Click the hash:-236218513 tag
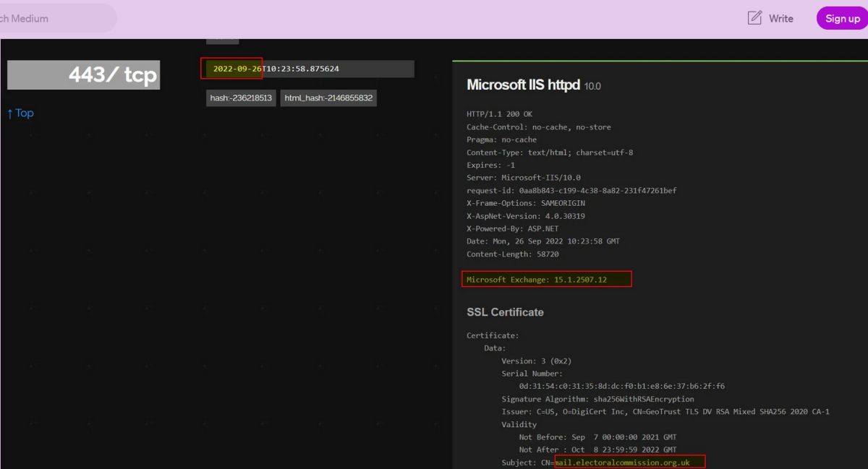The image size is (868, 469). [x=241, y=98]
